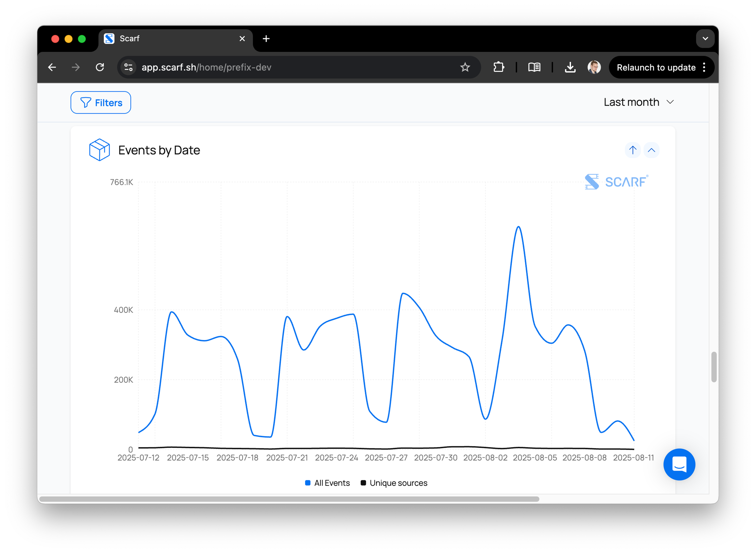Bookmark this page with the star icon
This screenshot has width=756, height=553.
click(x=465, y=67)
